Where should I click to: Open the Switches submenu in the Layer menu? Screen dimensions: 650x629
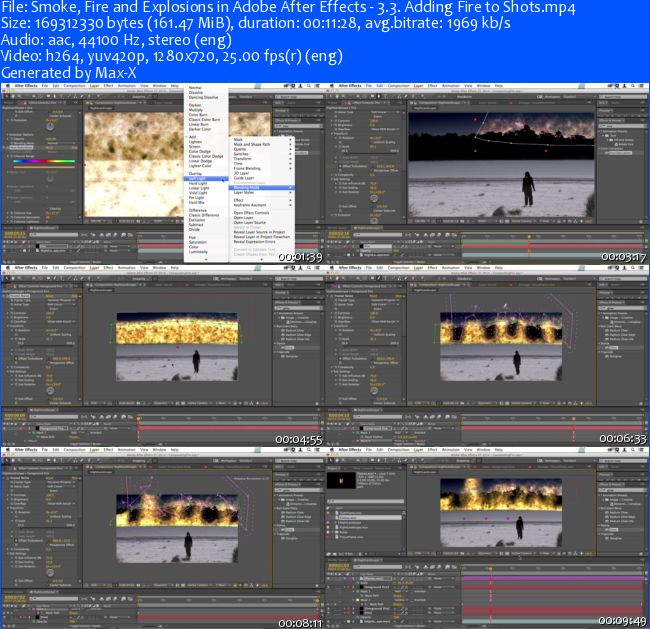point(262,154)
